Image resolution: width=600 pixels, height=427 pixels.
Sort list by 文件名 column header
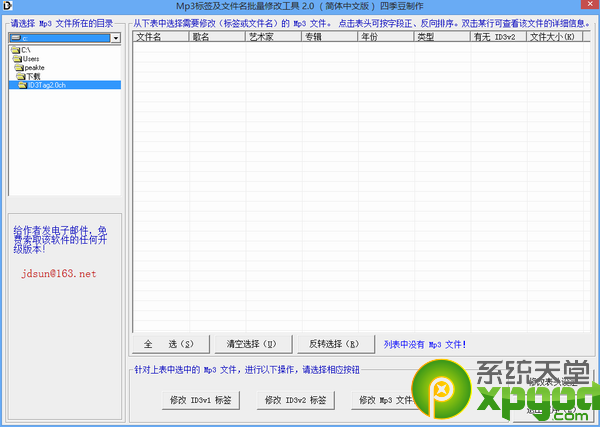pyautogui.click(x=161, y=37)
